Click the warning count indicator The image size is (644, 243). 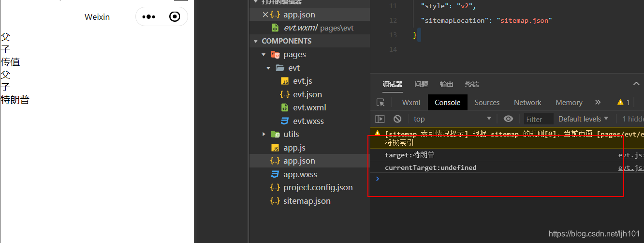click(623, 103)
